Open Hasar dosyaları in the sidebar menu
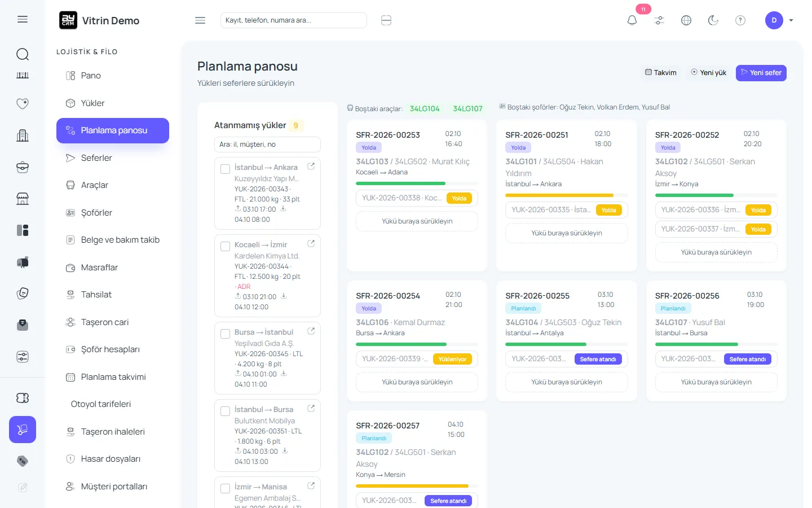Screen dimensions: 812x508 113,459
